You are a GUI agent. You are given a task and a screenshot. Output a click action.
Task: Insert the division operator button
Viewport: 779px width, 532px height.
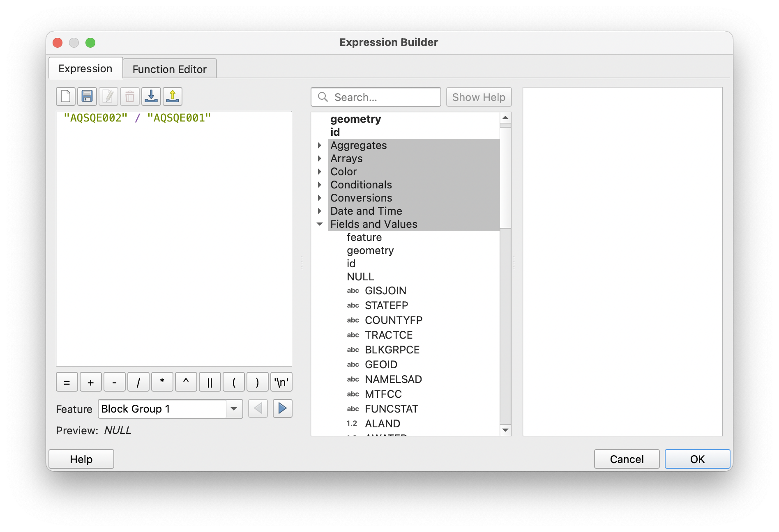point(138,382)
